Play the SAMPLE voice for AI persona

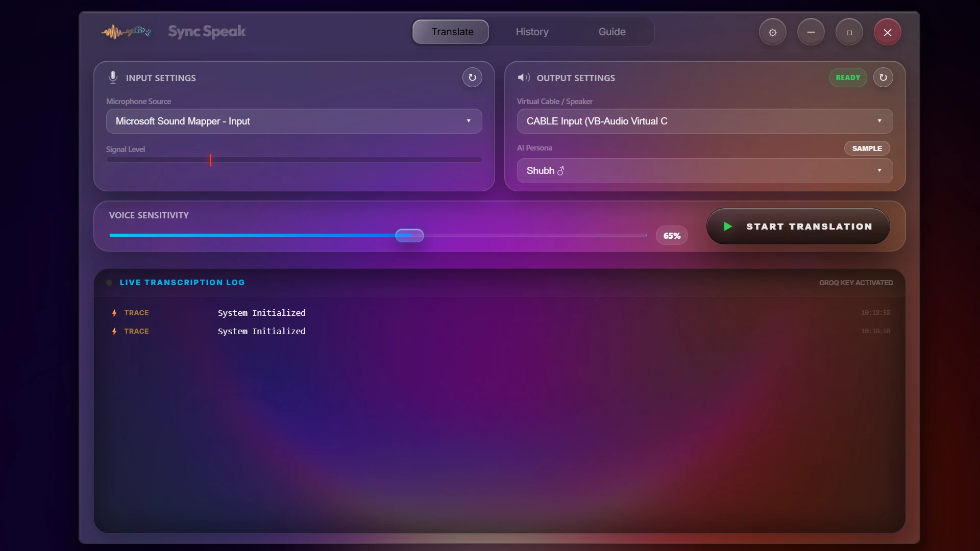[867, 148]
